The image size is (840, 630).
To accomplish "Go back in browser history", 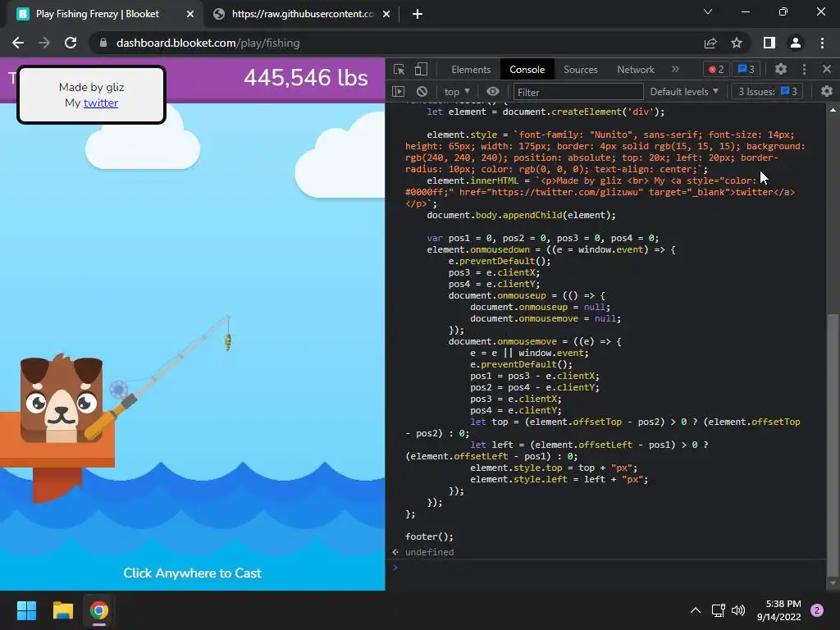I will coord(18,43).
